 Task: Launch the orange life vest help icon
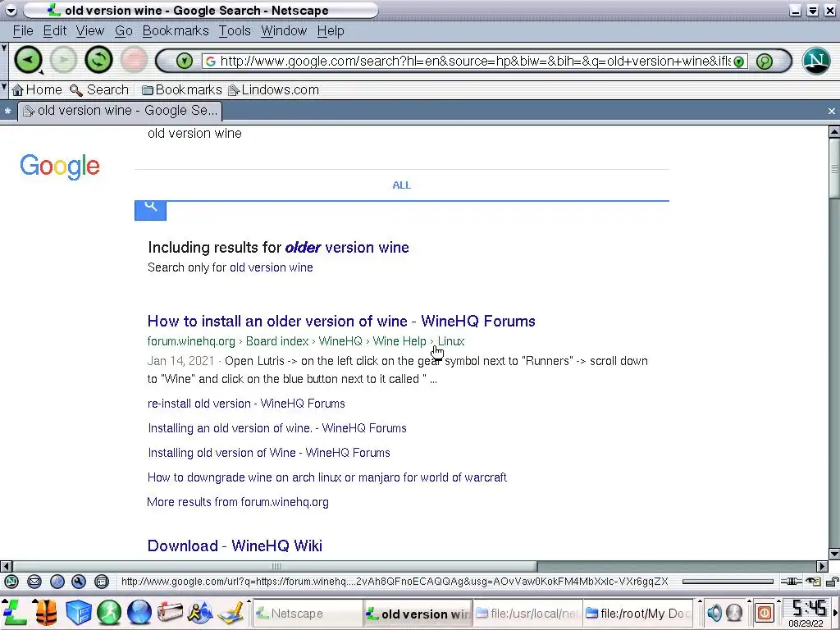[46, 612]
